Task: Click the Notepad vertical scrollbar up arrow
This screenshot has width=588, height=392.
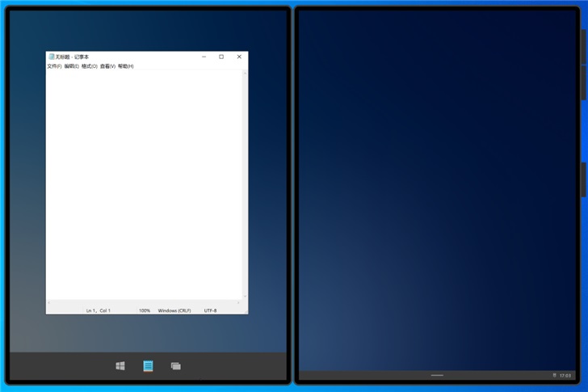Action: pos(246,74)
